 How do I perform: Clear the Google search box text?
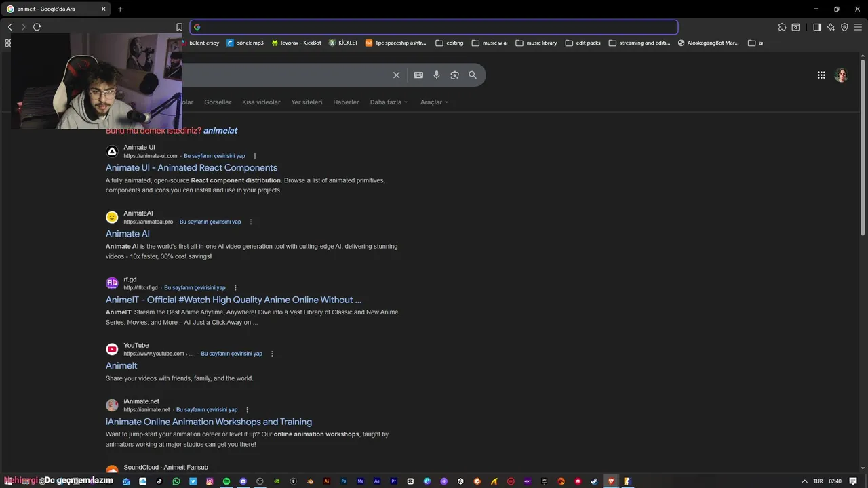point(396,75)
